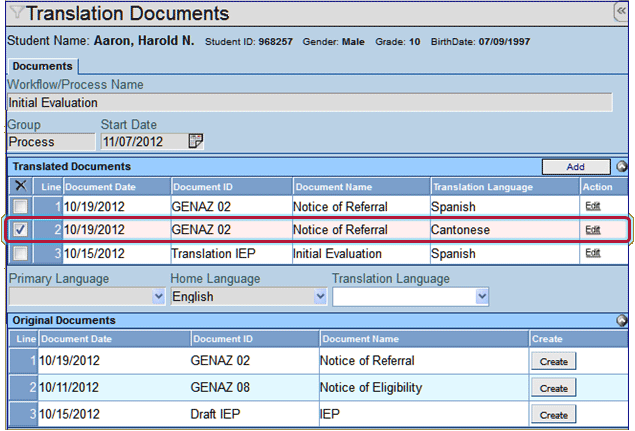Click the filter funnel icon beside Translation Documents

point(16,12)
